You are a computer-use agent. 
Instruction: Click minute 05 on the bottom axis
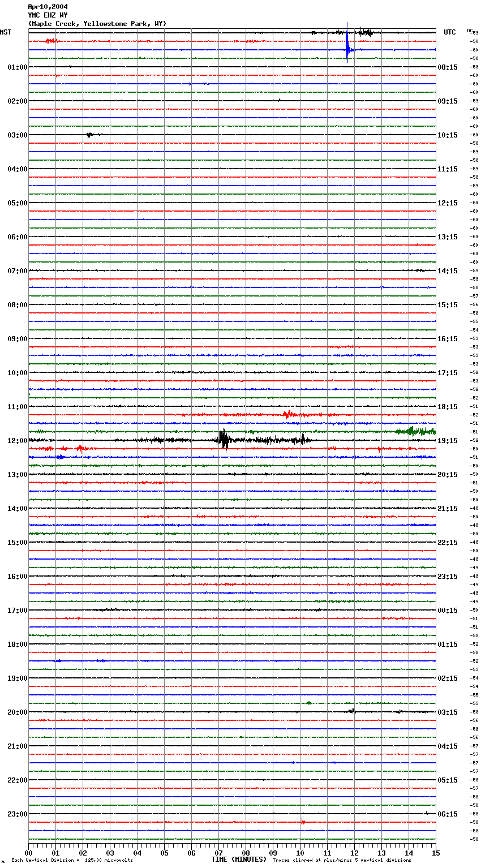164,853
